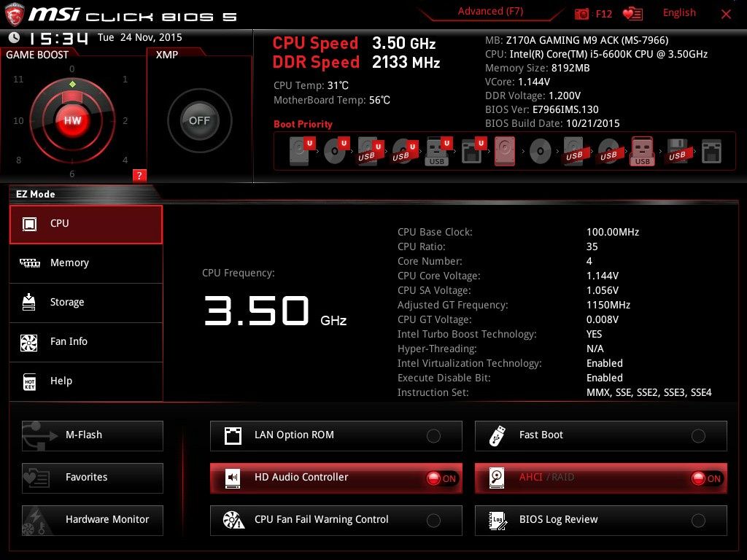Click the CPU Ratio value 35

(x=592, y=246)
